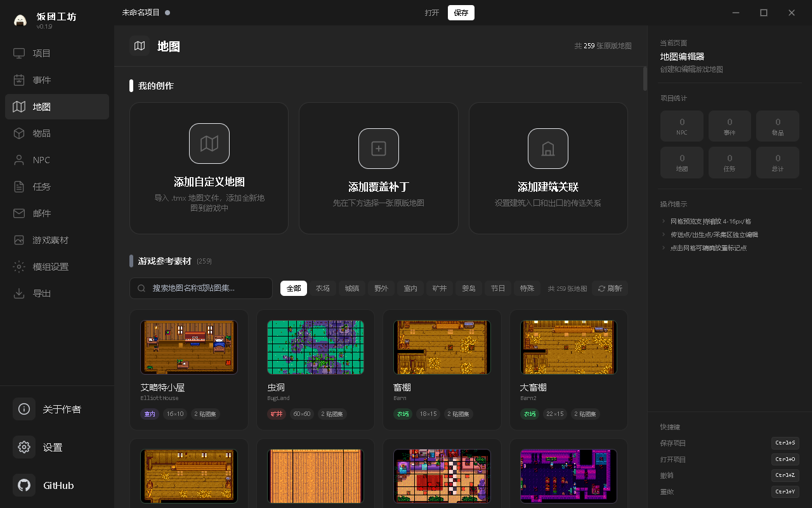Filter maps by 节日
This screenshot has height=508, width=812.
498,288
